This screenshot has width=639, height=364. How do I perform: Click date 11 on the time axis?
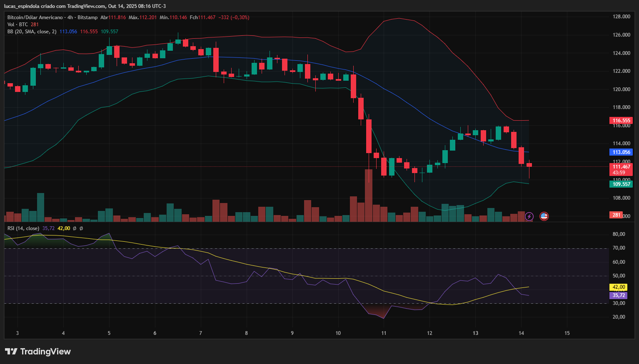point(384,333)
